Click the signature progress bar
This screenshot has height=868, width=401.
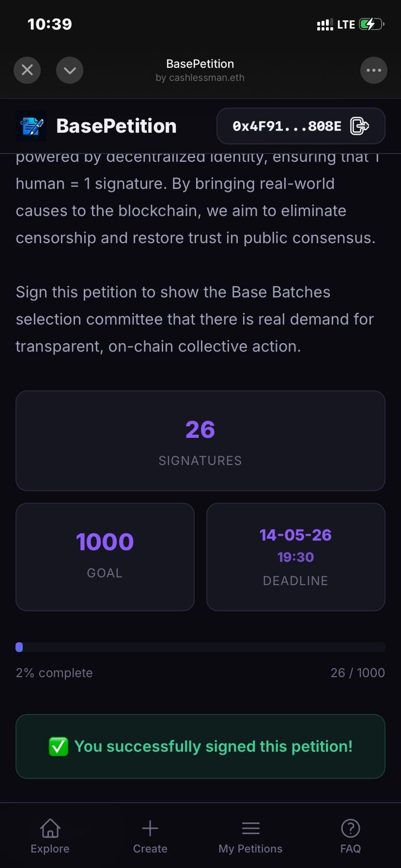point(200,647)
